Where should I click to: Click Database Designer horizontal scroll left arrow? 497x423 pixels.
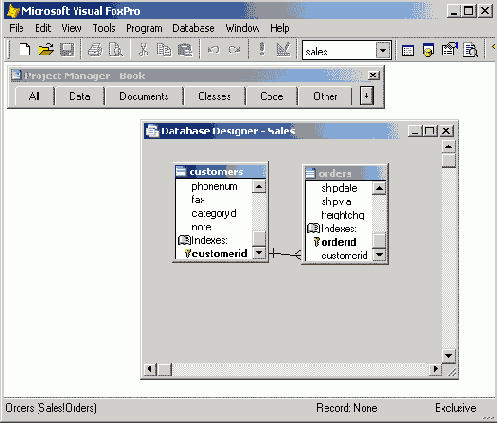[x=150, y=369]
